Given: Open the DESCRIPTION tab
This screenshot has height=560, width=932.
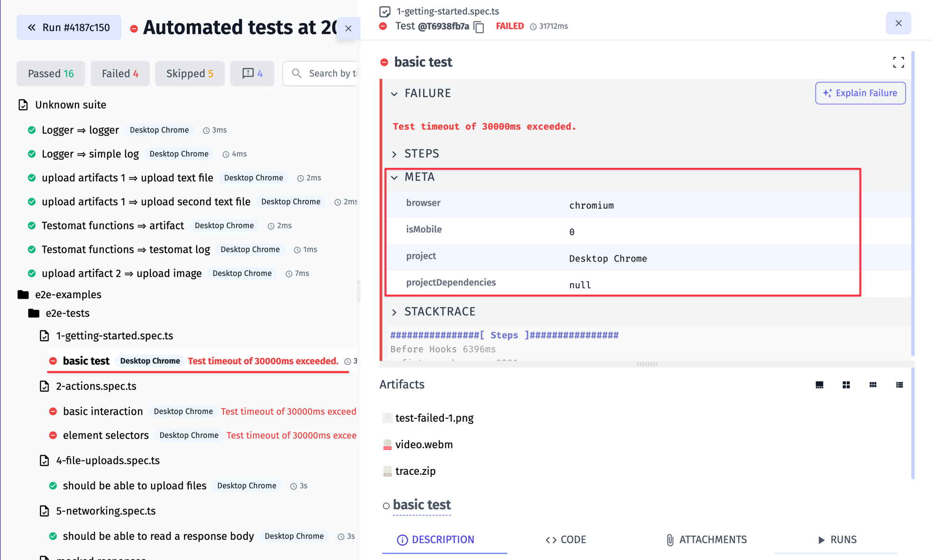Looking at the screenshot, I should (x=435, y=540).
